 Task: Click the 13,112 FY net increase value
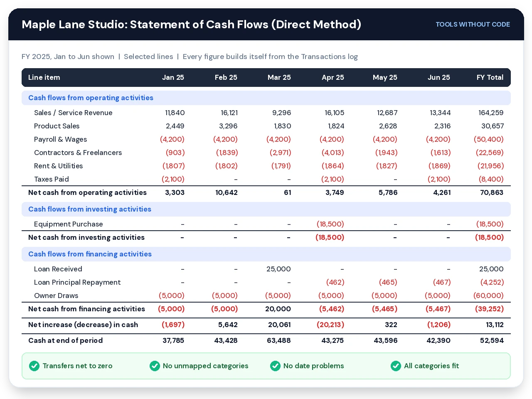(x=495, y=325)
